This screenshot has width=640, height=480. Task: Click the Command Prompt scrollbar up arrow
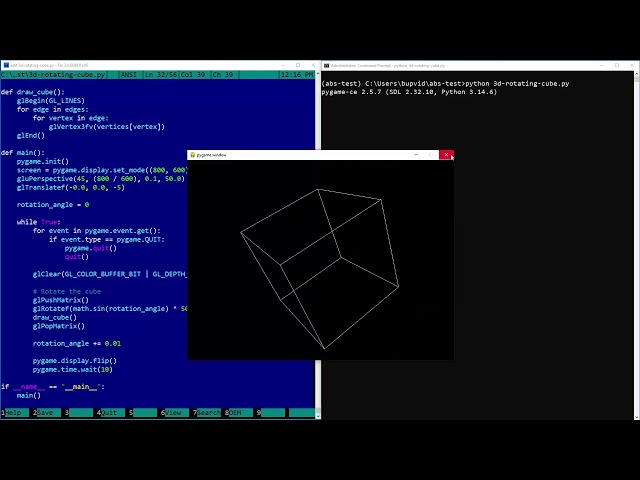point(637,74)
